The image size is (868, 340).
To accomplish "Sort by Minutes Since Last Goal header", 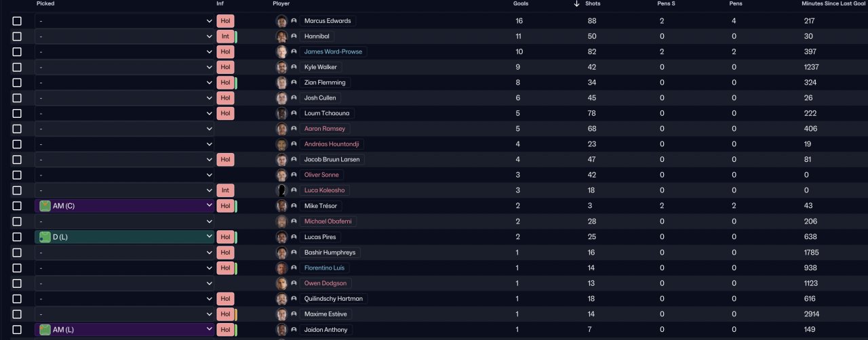I will click(x=834, y=3).
